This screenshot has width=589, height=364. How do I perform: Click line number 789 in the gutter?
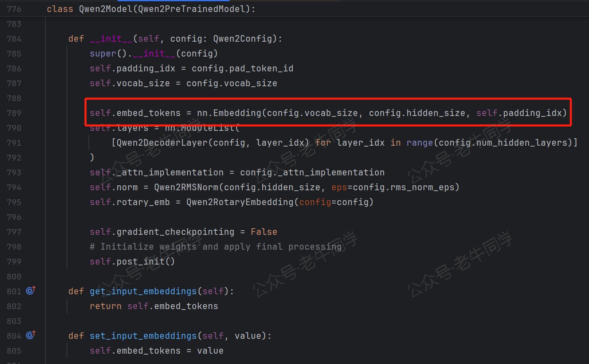(x=14, y=113)
